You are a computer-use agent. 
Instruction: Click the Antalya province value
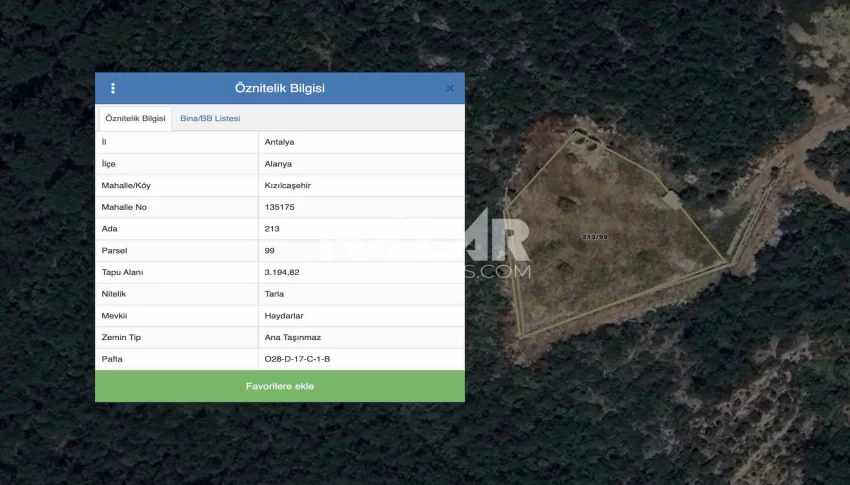pyautogui.click(x=279, y=142)
